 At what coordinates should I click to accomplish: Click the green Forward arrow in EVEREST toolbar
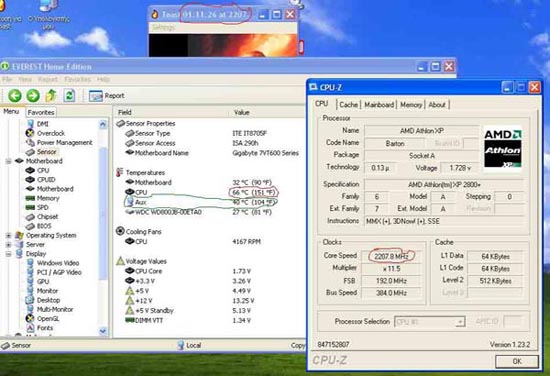click(x=33, y=95)
